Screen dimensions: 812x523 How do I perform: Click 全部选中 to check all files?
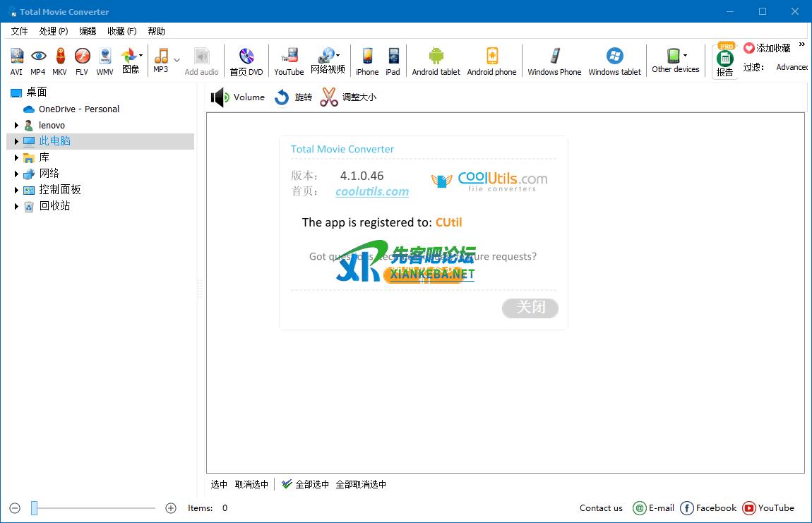coord(305,484)
